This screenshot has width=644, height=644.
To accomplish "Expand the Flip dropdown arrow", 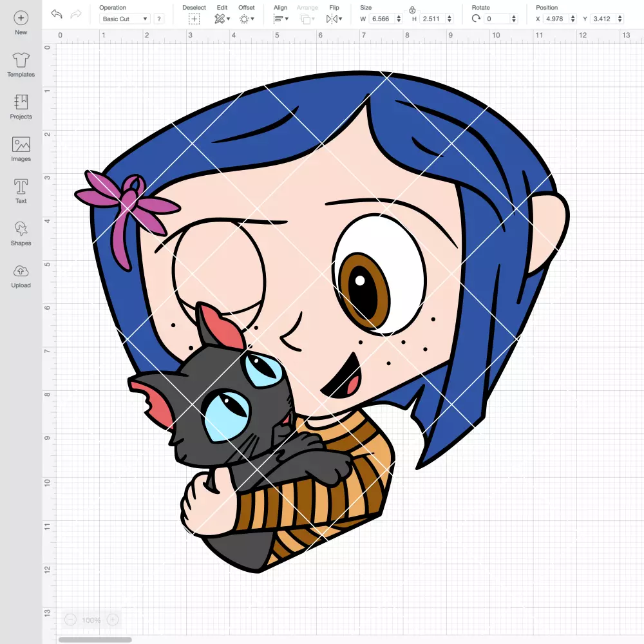I will pyautogui.click(x=340, y=19).
